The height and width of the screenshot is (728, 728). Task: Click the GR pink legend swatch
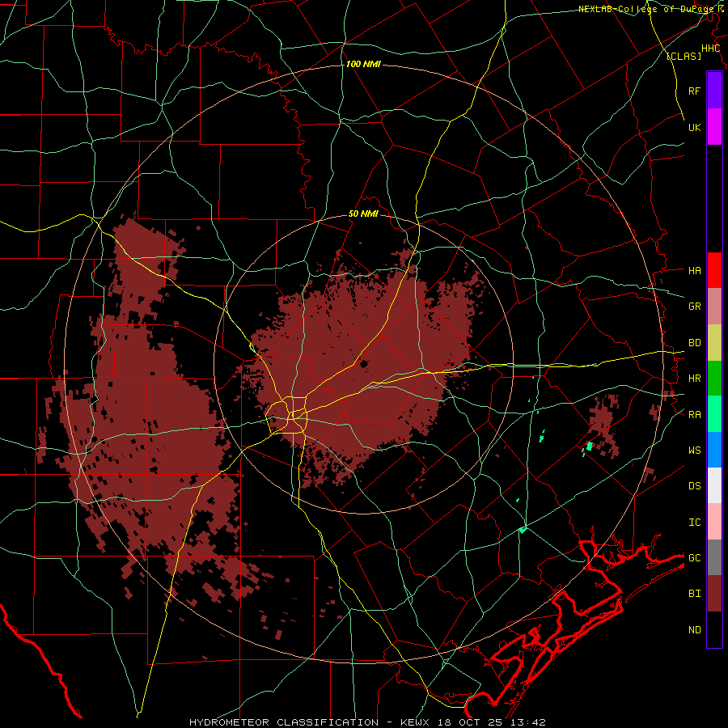(x=714, y=307)
